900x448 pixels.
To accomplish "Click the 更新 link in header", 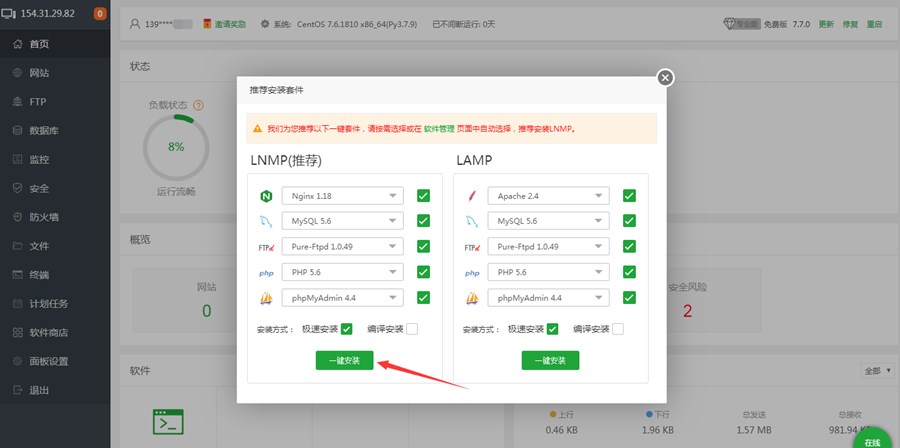I will 826,24.
